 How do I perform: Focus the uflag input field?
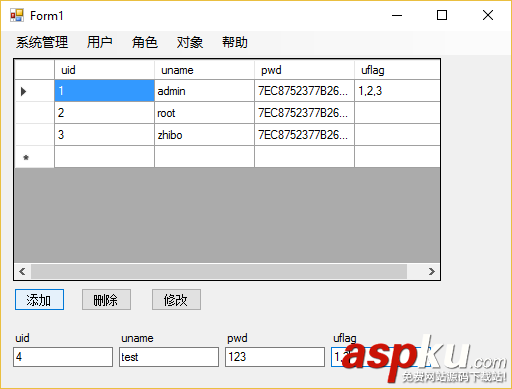pos(381,357)
